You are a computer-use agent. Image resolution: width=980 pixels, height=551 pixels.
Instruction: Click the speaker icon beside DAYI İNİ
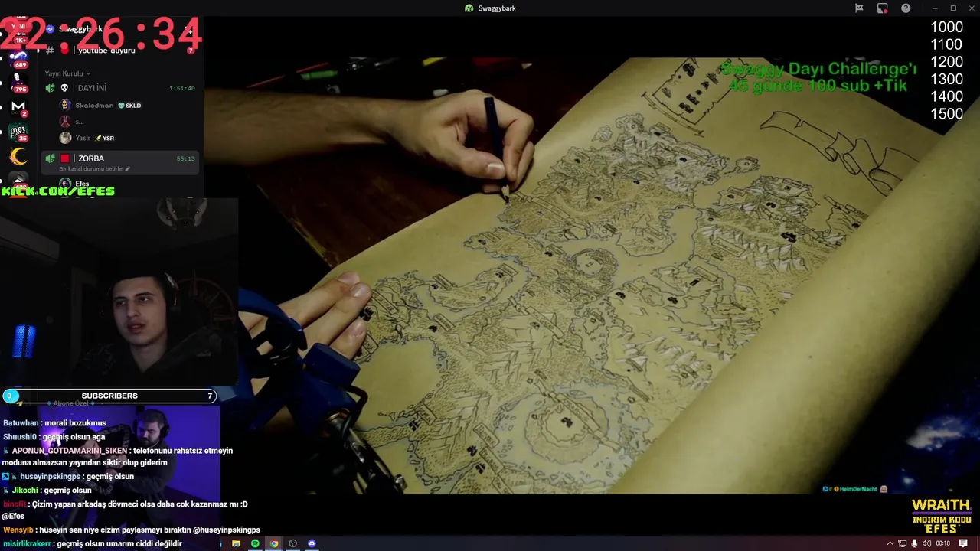(x=50, y=88)
